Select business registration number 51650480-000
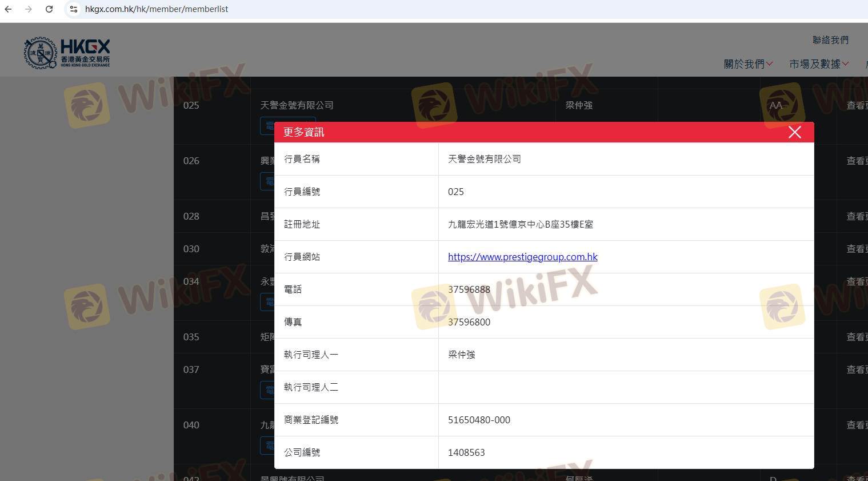 pos(479,420)
